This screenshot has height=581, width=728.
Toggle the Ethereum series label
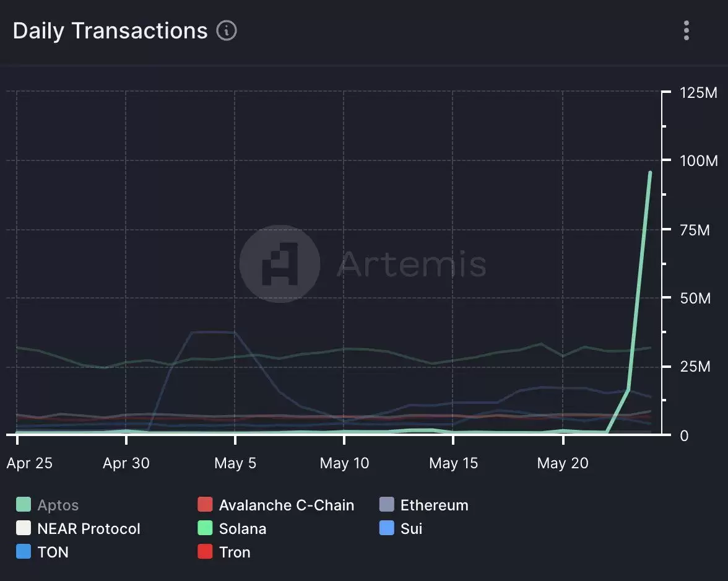[x=434, y=505]
